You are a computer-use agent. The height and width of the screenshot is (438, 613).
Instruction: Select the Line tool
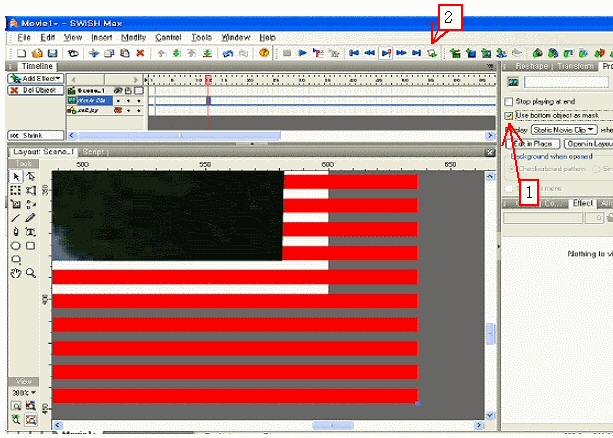(x=16, y=218)
